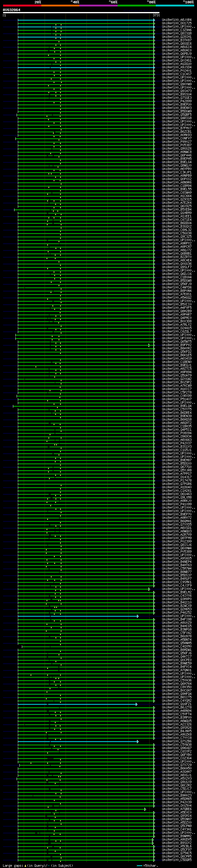Click the alignment bar of UniRef100_A7QBE6
Screen dimensions: 197x868
coord(82,809)
